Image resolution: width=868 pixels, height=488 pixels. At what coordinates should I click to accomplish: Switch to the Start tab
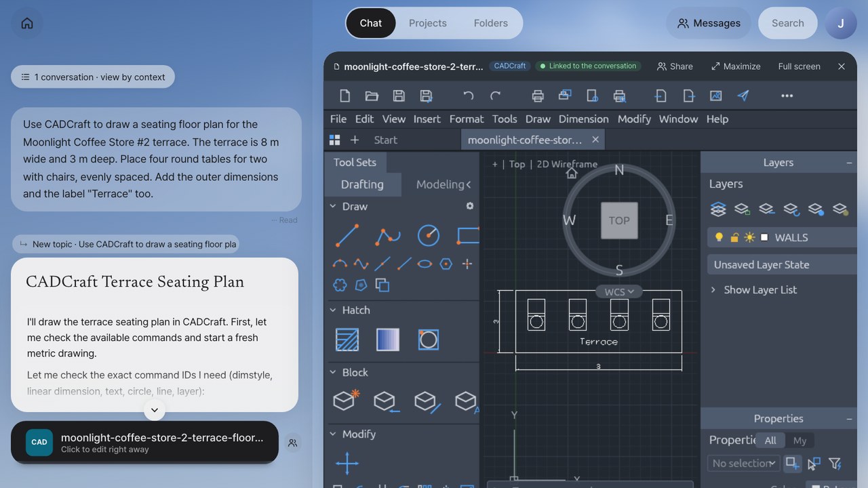point(386,140)
